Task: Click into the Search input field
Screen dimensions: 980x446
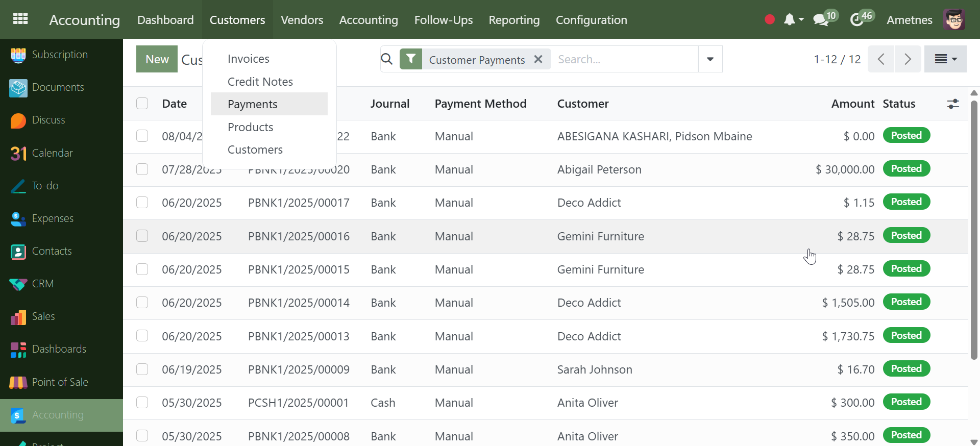Action: click(625, 59)
